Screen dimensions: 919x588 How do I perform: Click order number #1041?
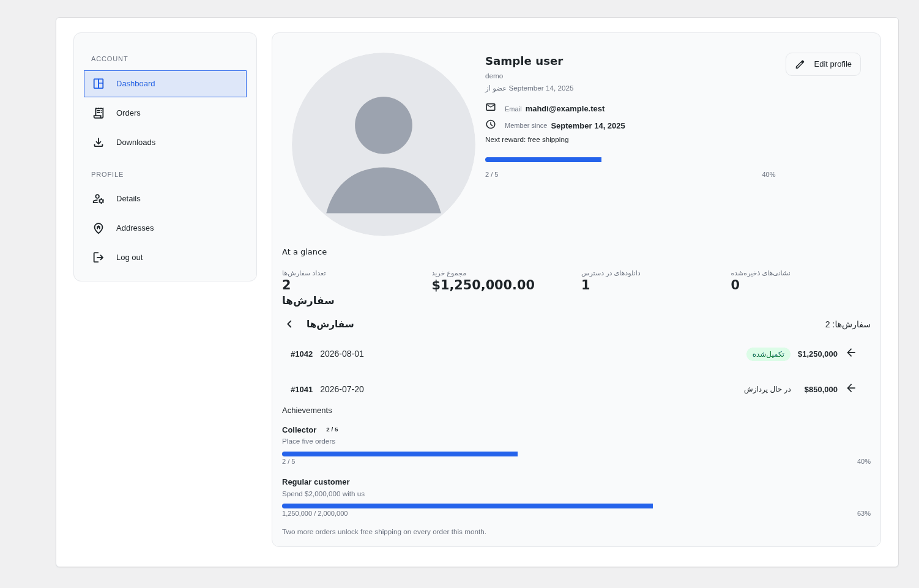tap(302, 390)
